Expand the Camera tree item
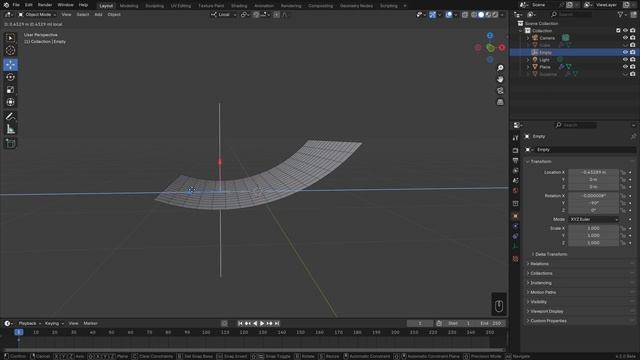Screen dimensions: 640x360 528,38
